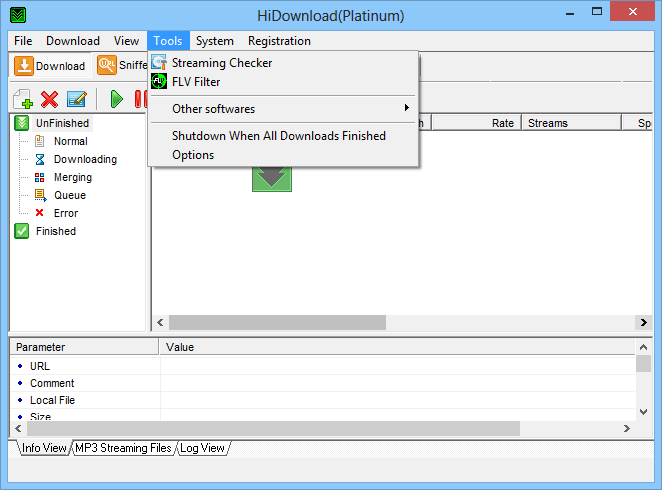
Task: Maximize the HiDownload window
Action: tap(597, 11)
